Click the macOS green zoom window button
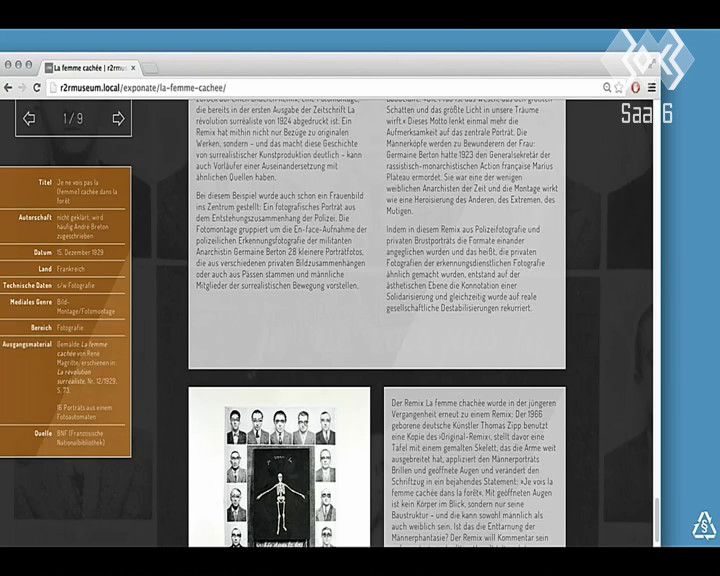This screenshot has width=720, height=576. coord(28,65)
